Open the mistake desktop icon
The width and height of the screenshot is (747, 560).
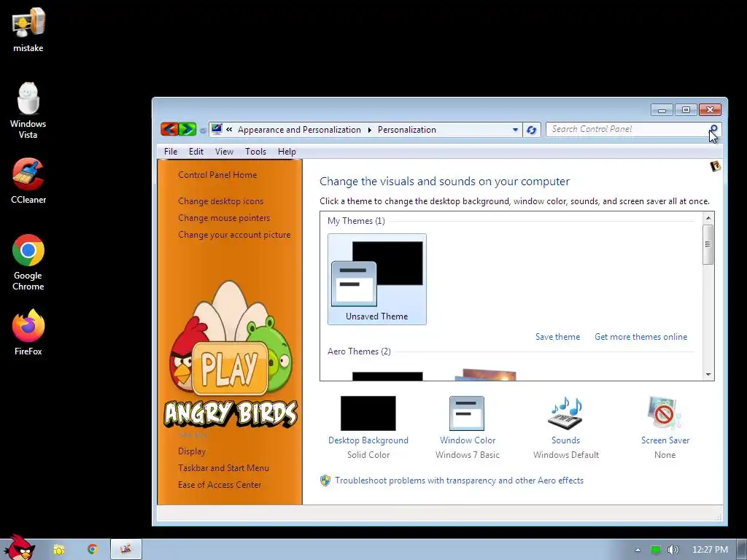[28, 30]
